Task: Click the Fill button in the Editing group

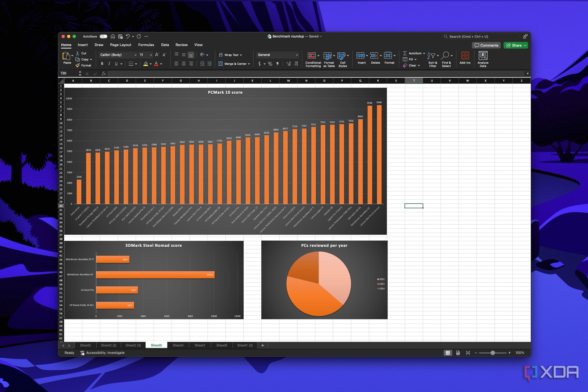Action: tap(410, 59)
